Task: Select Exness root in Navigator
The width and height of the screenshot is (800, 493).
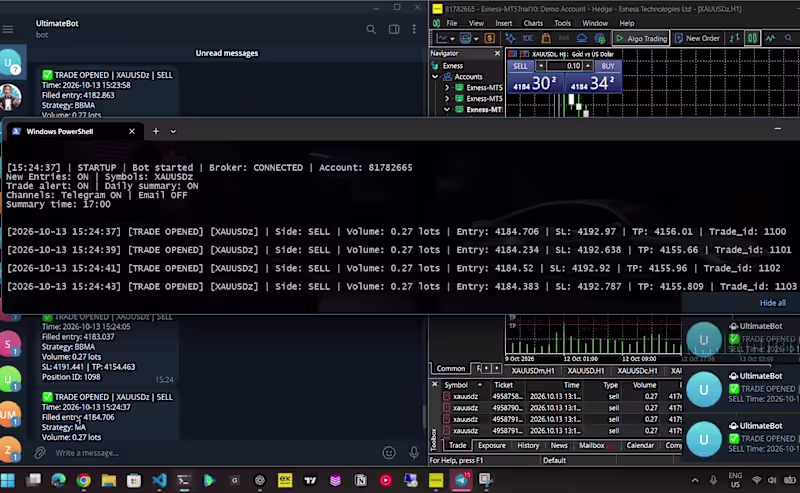Action: point(453,66)
